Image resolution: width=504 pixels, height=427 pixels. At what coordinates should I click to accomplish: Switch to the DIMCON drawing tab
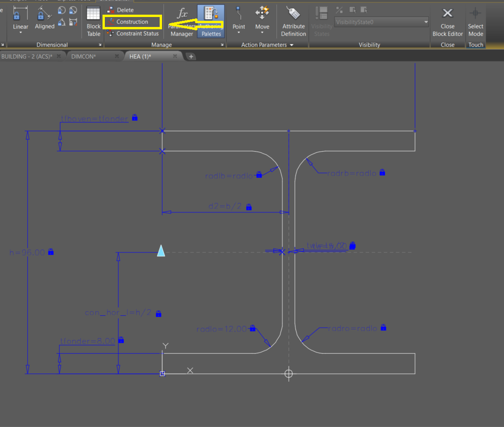[x=84, y=56]
